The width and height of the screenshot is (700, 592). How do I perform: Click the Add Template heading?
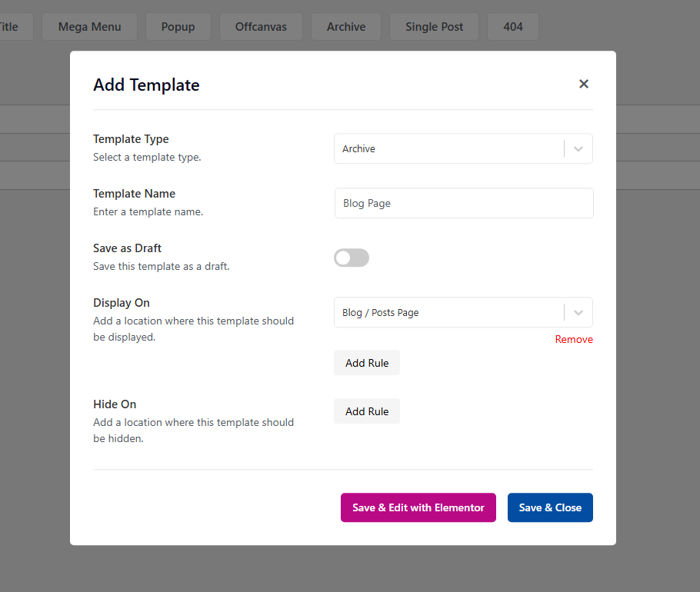146,85
